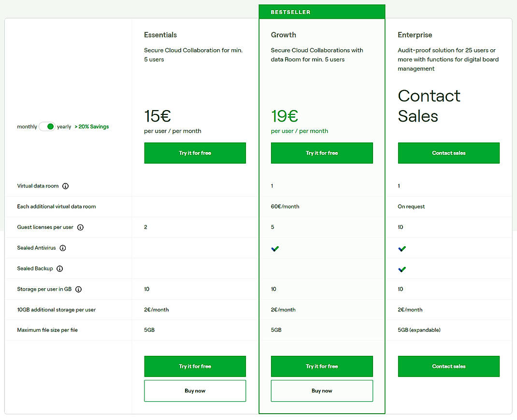Click Buy now in Growth column
The image size is (517, 420).
(322, 391)
